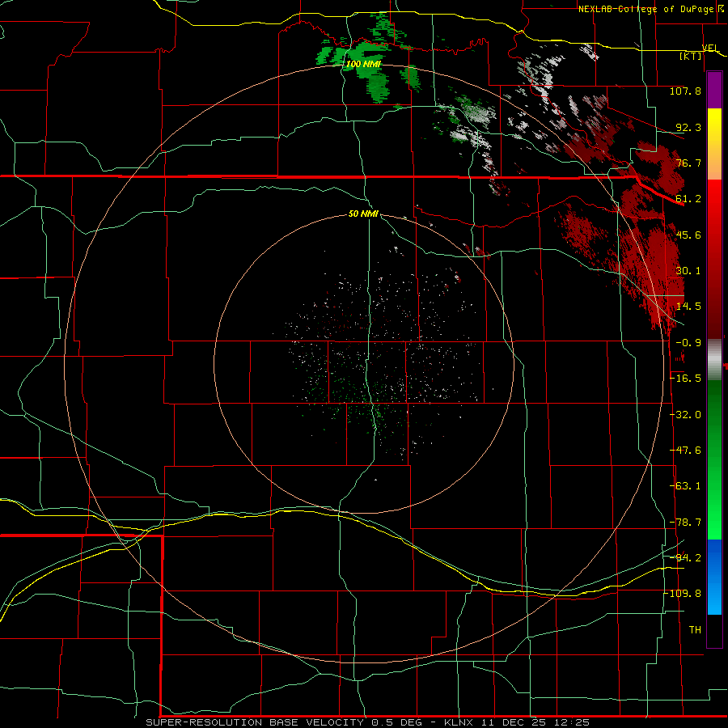Screen dimensions: 728x728
Task: Select the 30.1 scale value
Action: 688,270
